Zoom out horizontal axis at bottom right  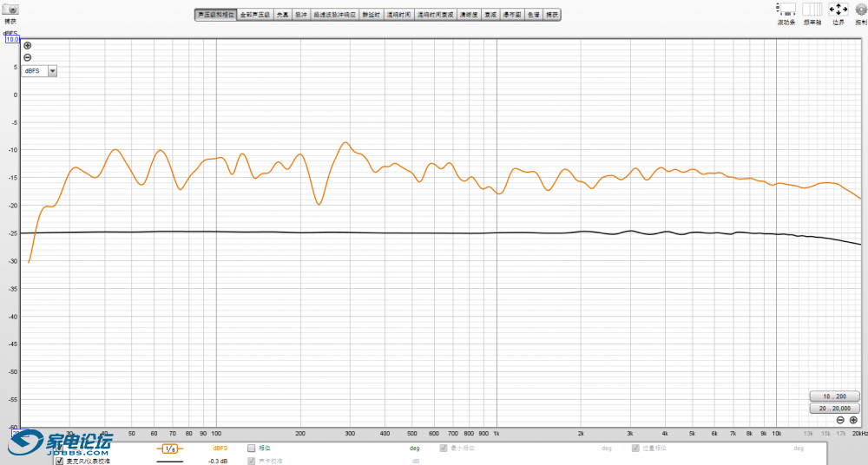click(840, 420)
